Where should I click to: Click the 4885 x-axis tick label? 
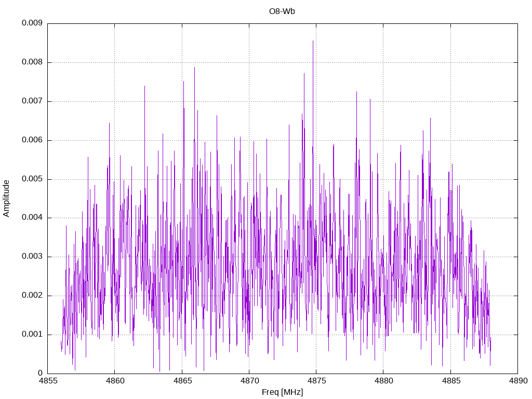click(x=450, y=381)
